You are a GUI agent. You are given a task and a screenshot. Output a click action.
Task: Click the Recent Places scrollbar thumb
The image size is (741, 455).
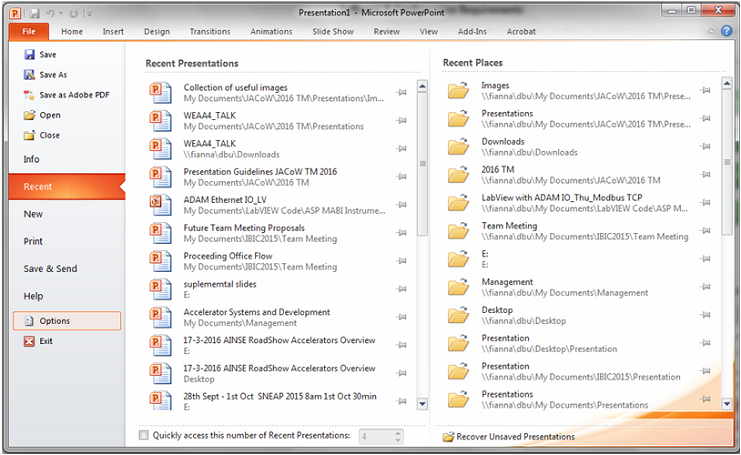pos(727,162)
